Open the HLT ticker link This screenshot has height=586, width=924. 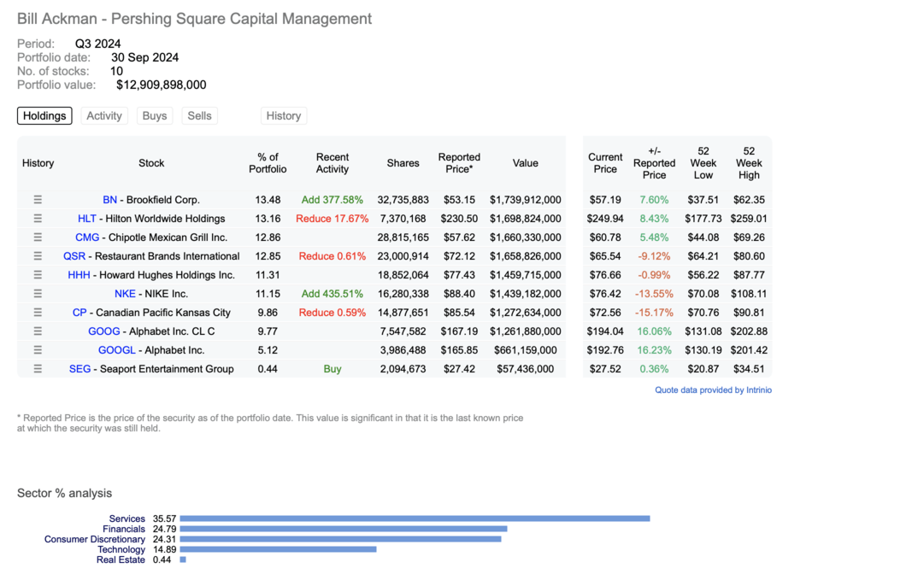coord(86,219)
